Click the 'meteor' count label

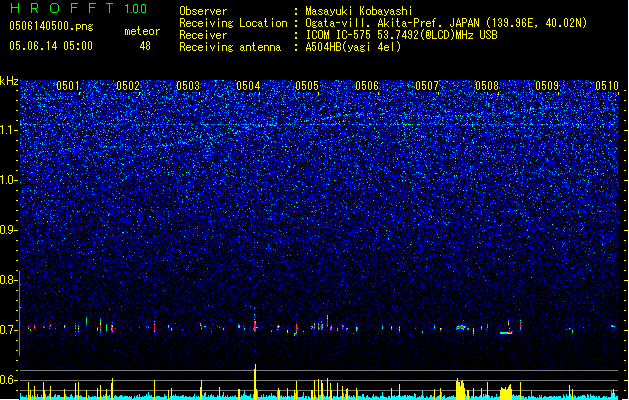(x=142, y=31)
